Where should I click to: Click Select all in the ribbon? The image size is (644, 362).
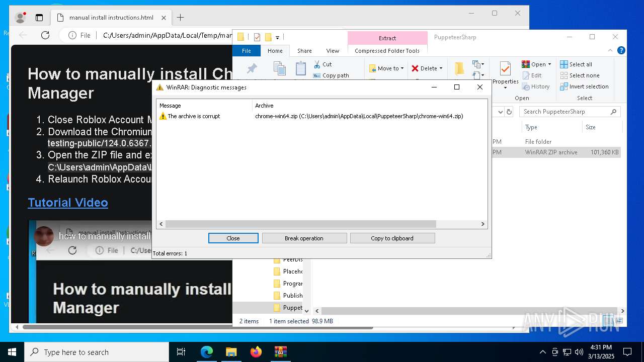576,64
